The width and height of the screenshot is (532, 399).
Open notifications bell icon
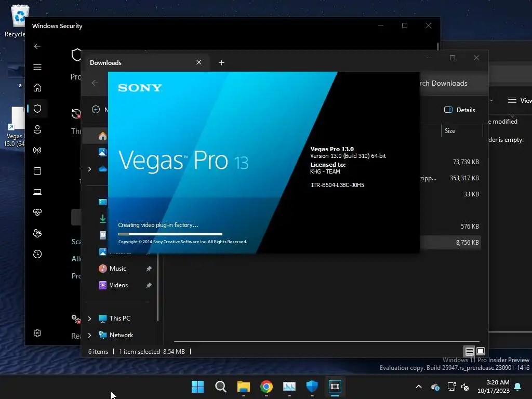coord(518,387)
